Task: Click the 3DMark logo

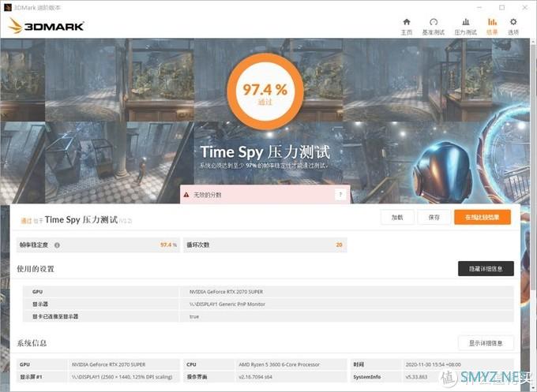Action: coord(46,26)
